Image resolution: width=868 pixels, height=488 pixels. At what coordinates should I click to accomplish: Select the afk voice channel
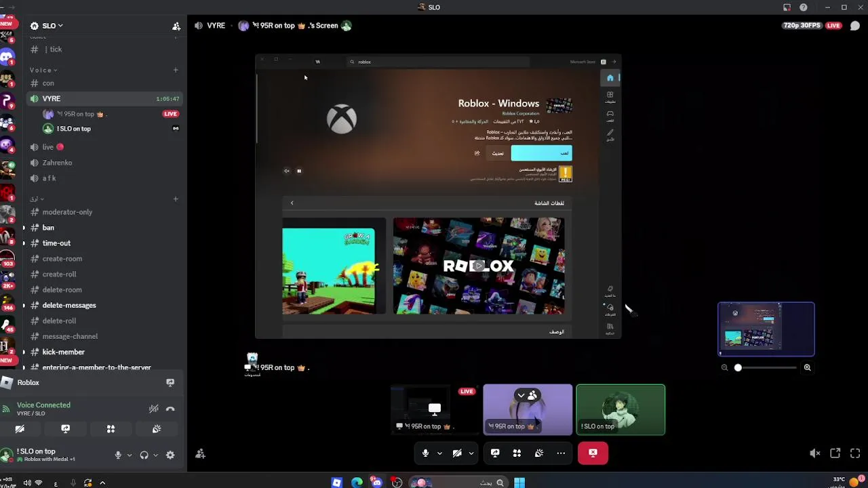click(104, 178)
